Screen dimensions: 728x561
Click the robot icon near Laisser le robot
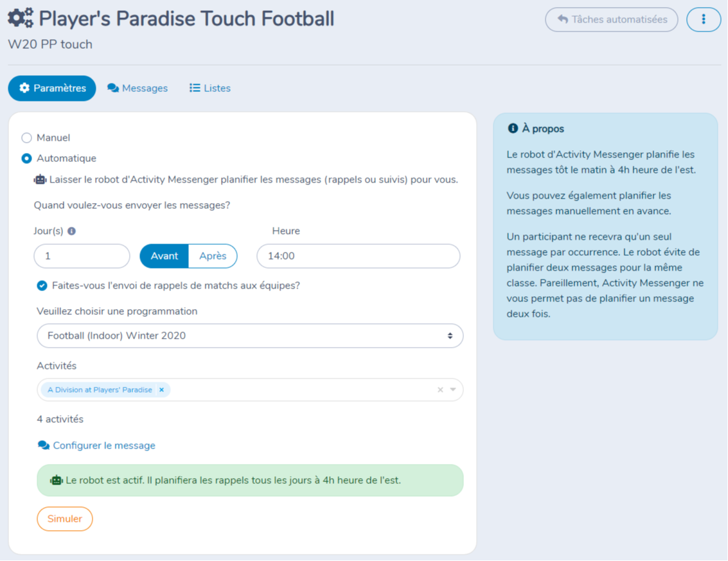[x=40, y=180]
